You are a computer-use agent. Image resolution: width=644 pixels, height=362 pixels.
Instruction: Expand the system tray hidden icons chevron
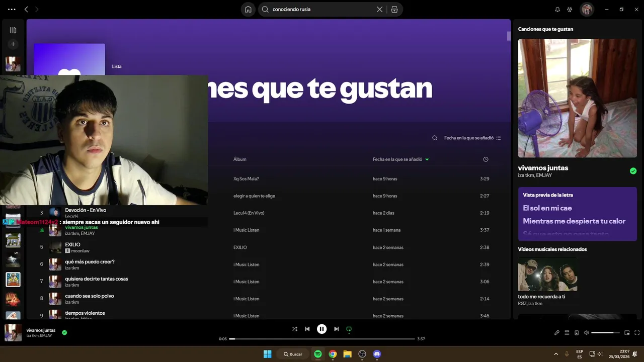point(556,354)
